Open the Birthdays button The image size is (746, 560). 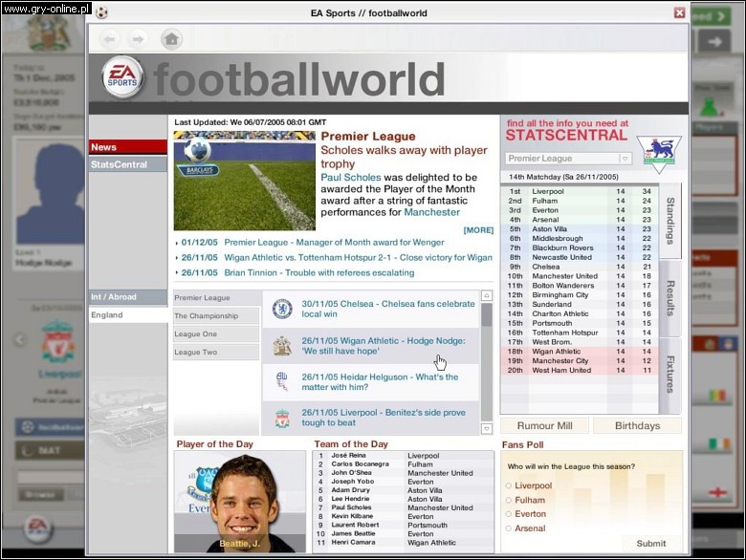638,425
